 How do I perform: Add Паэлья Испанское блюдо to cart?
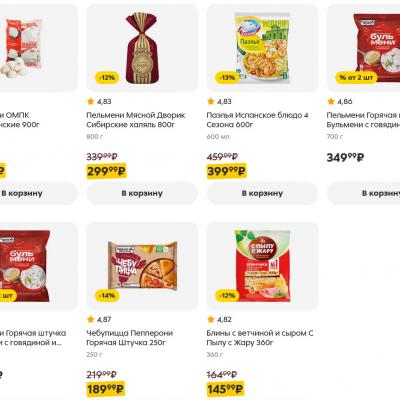click(x=262, y=193)
